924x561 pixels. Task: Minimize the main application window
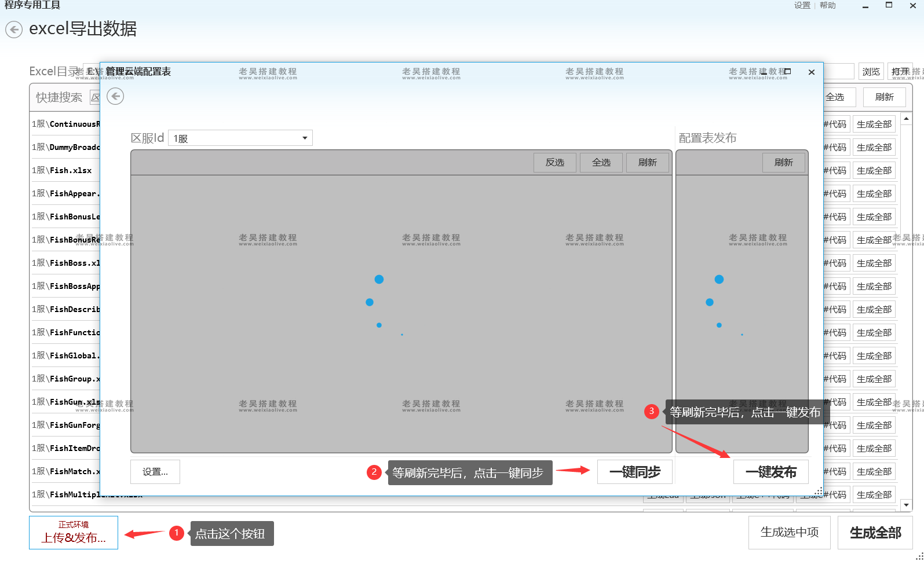[865, 6]
